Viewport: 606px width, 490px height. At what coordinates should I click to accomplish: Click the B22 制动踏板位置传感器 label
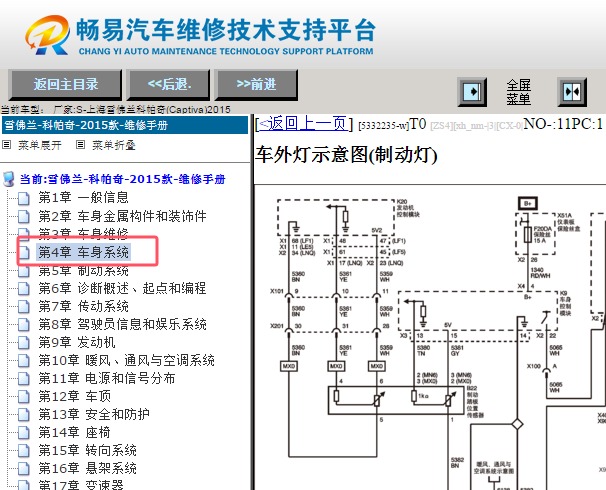coord(473,402)
